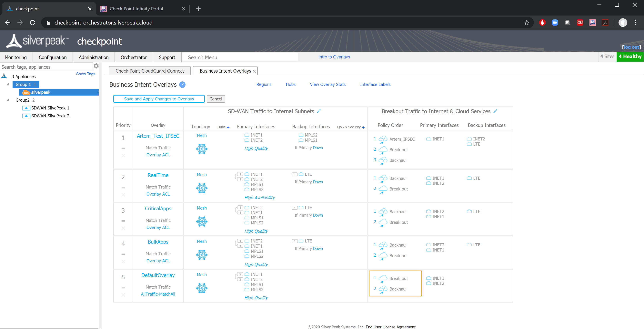
Task: Collapse the Group2 tree node
Action: tap(8, 100)
